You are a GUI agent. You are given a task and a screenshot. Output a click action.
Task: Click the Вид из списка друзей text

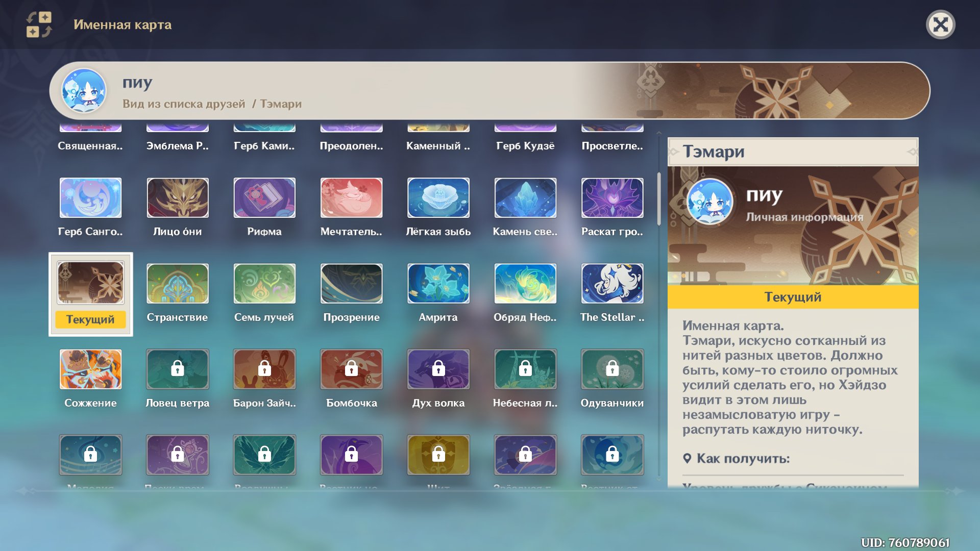[x=184, y=104]
